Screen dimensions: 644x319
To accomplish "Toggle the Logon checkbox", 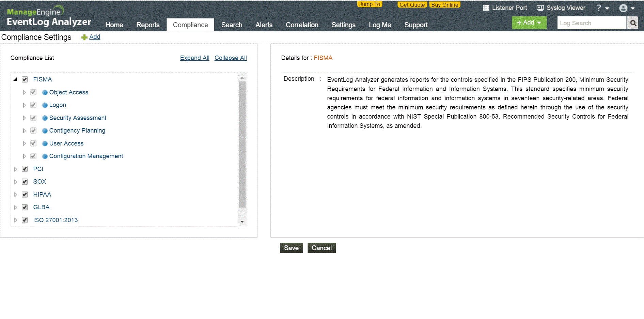I will 33,105.
